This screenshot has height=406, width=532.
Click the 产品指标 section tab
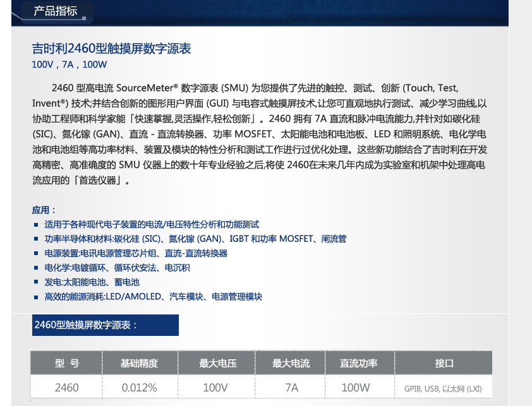coord(56,11)
